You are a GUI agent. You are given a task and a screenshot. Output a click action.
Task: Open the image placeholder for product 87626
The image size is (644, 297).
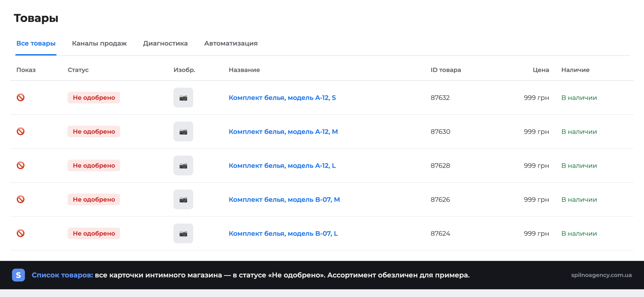[x=183, y=199]
